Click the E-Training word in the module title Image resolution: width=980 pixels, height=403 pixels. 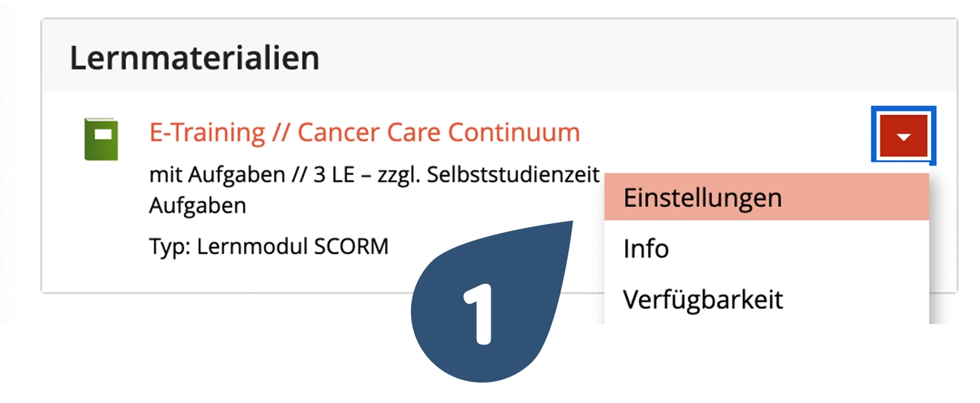[207, 132]
